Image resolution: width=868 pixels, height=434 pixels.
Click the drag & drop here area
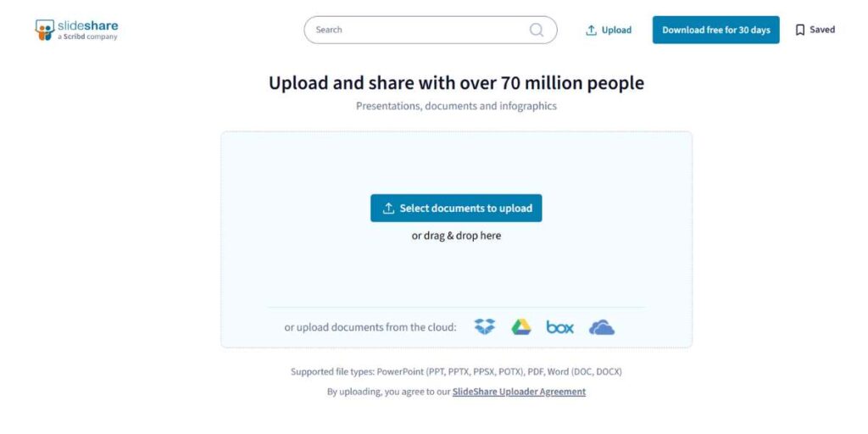[x=456, y=236]
